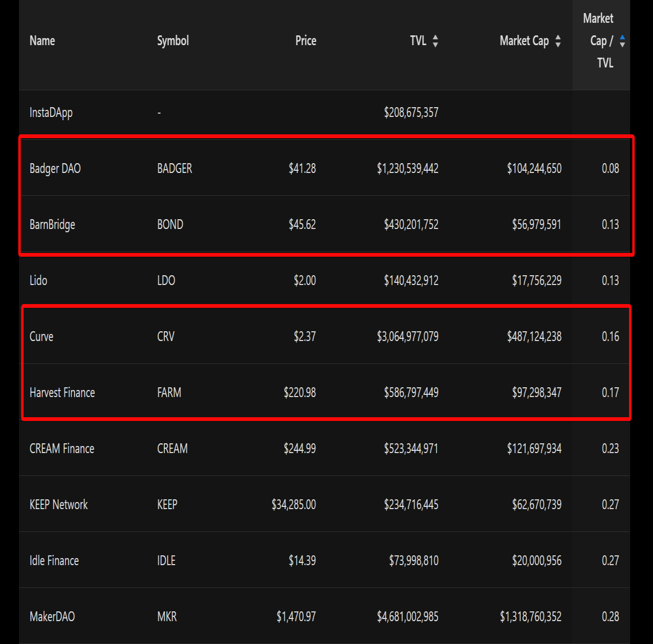This screenshot has height=644, width=653.
Task: Click the Price column header
Action: [x=306, y=41]
